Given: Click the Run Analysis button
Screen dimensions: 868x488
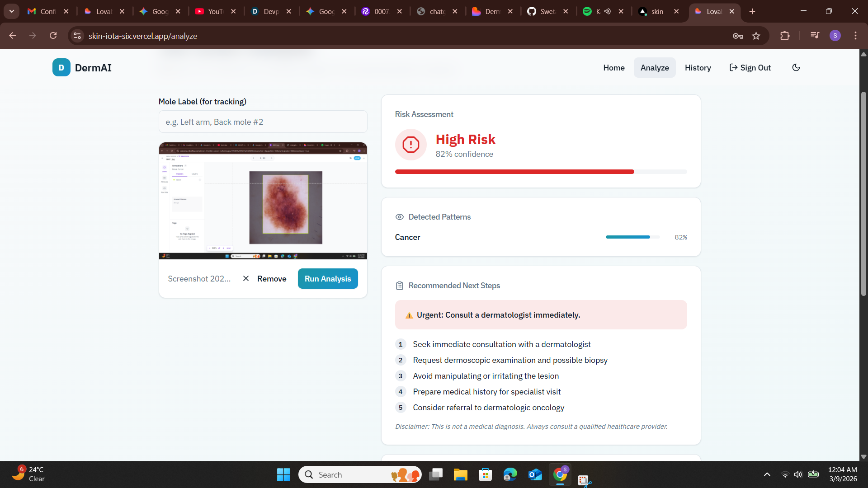Looking at the screenshot, I should point(327,279).
